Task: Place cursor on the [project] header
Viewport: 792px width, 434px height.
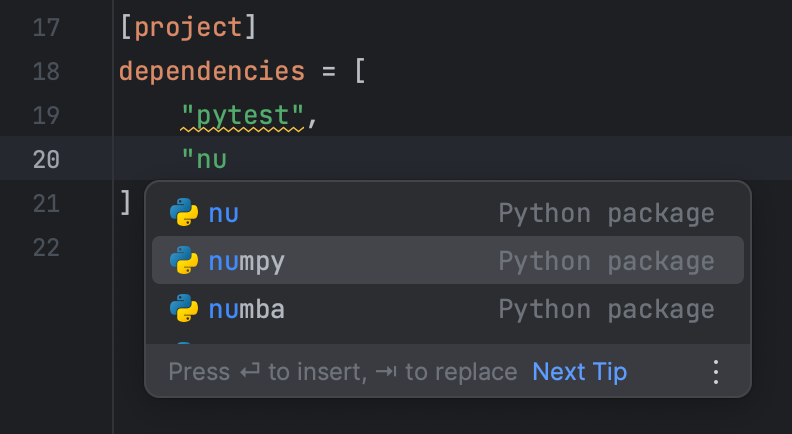Action: tap(188, 27)
